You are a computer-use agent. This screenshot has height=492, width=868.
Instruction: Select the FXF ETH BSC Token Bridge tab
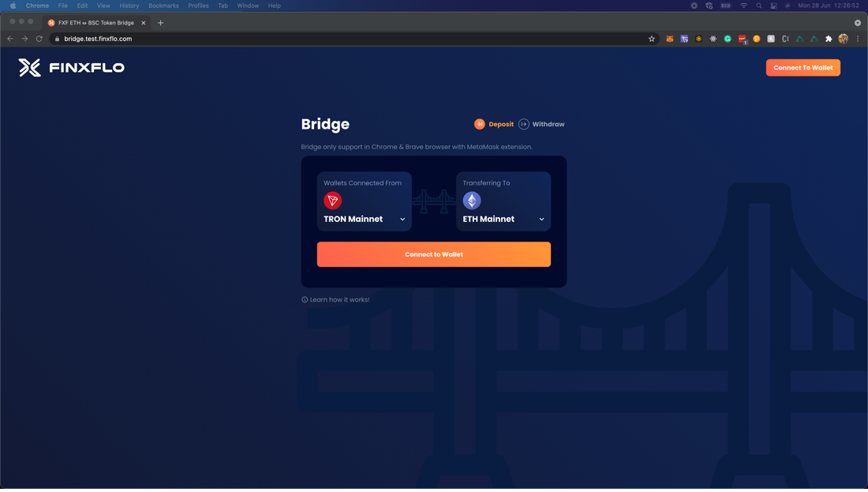(x=96, y=23)
